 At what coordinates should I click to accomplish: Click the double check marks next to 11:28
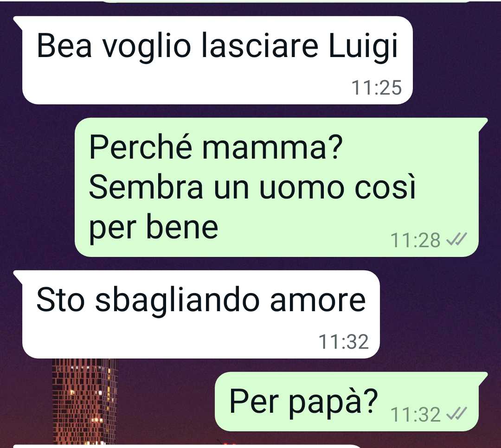pyautogui.click(x=456, y=239)
